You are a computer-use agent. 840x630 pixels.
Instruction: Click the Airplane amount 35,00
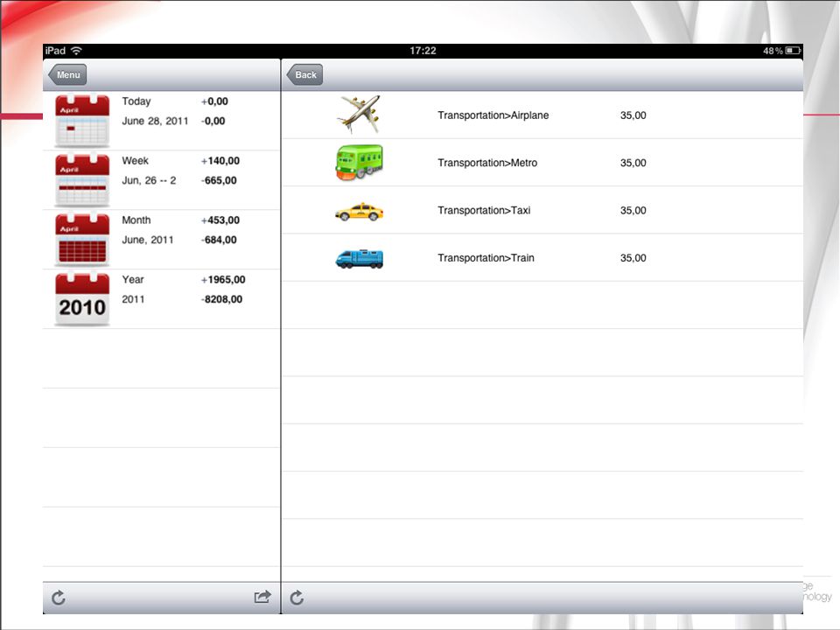pyautogui.click(x=633, y=115)
